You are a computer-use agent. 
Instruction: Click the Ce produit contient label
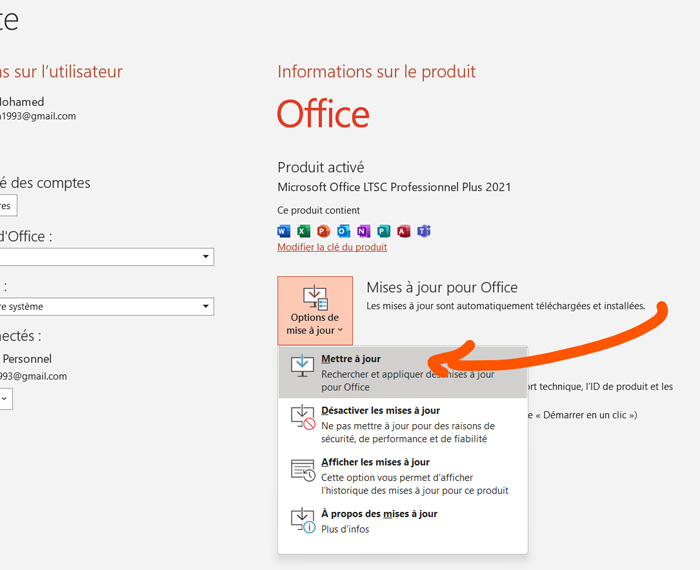pyautogui.click(x=318, y=210)
